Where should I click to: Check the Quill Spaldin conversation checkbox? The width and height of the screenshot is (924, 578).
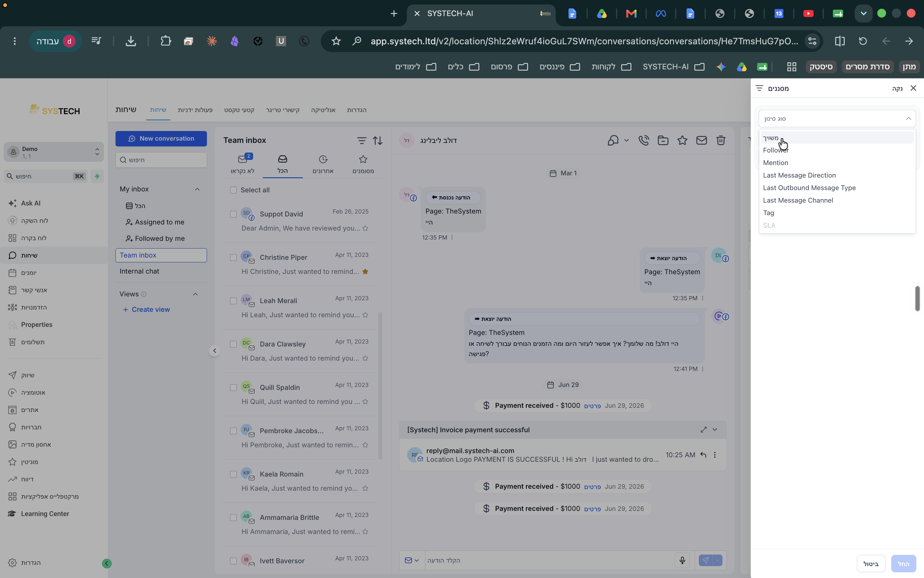click(x=233, y=388)
